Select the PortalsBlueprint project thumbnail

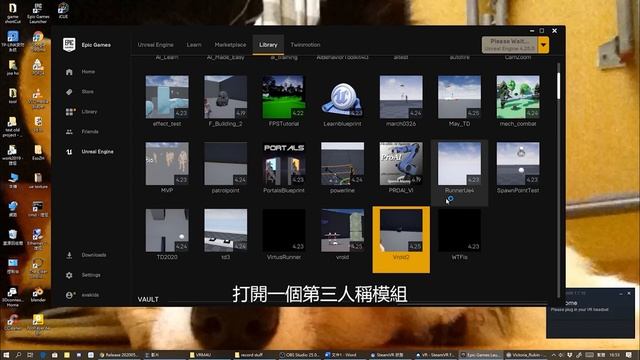click(x=284, y=164)
